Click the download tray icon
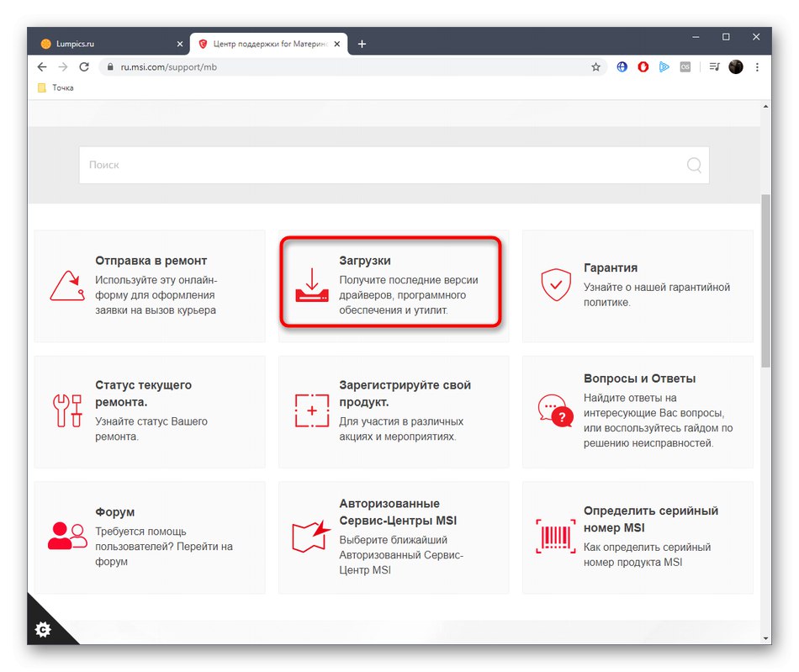The width and height of the screenshot is (799, 672). [x=312, y=285]
